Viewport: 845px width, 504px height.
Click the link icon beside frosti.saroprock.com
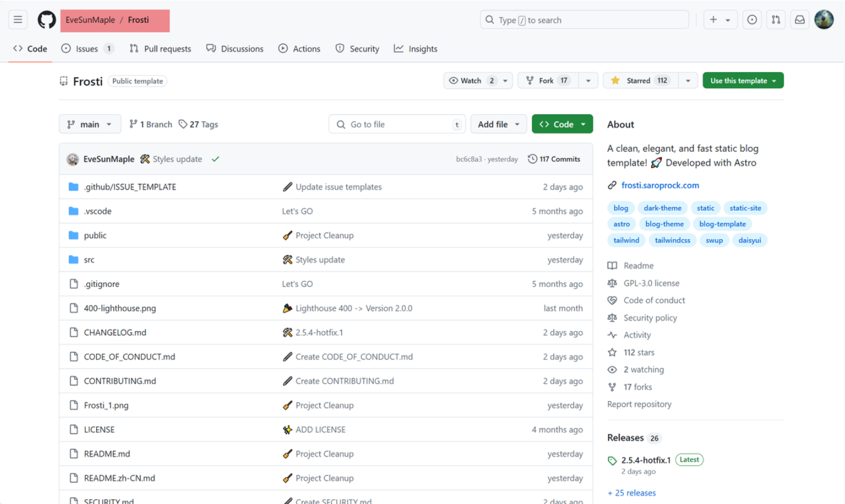[612, 185]
